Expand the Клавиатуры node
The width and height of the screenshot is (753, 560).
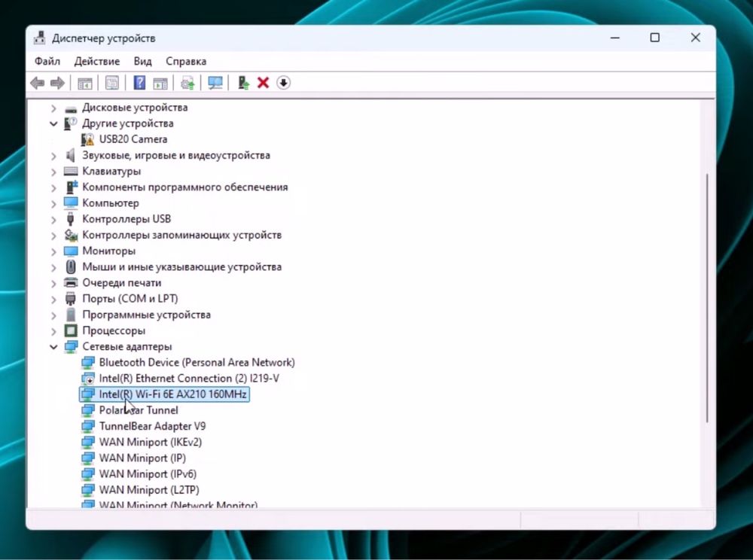click(53, 172)
